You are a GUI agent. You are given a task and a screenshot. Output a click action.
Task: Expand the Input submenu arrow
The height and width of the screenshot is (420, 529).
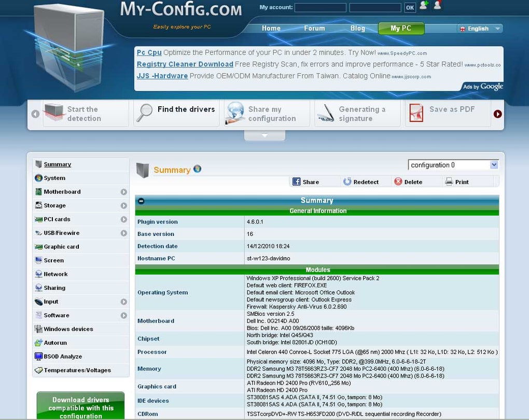(x=124, y=302)
